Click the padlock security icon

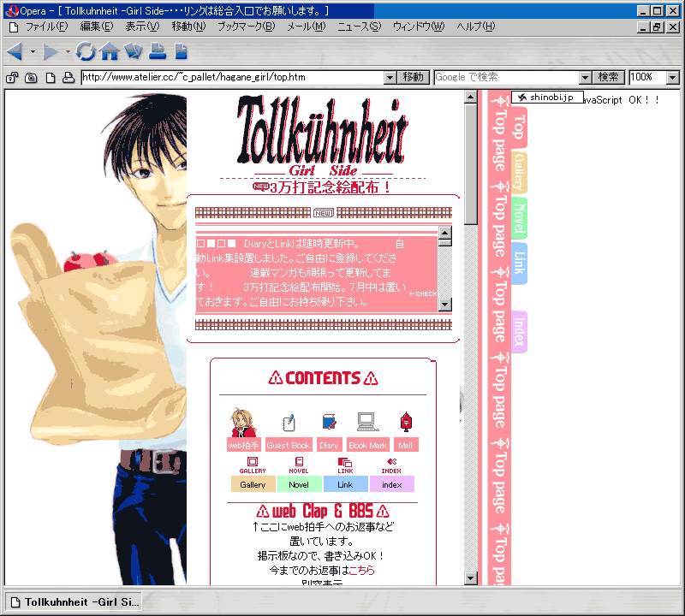tap(12, 78)
